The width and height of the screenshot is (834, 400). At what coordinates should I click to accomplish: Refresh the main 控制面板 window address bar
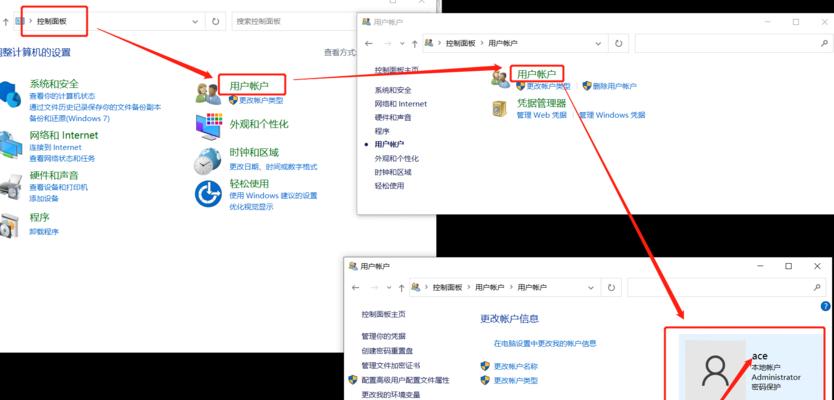tap(215, 21)
